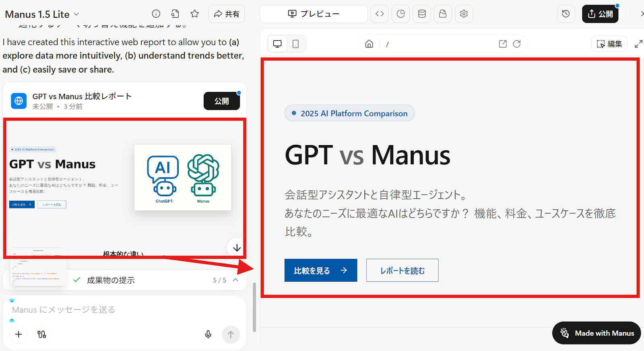644x351 pixels.
Task: Go to preview home page icon
Action: coord(369,44)
